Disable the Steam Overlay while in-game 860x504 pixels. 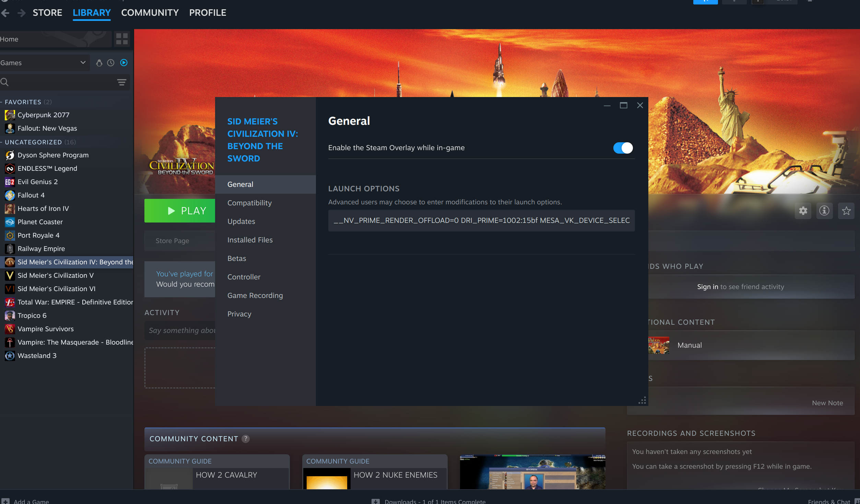(622, 148)
